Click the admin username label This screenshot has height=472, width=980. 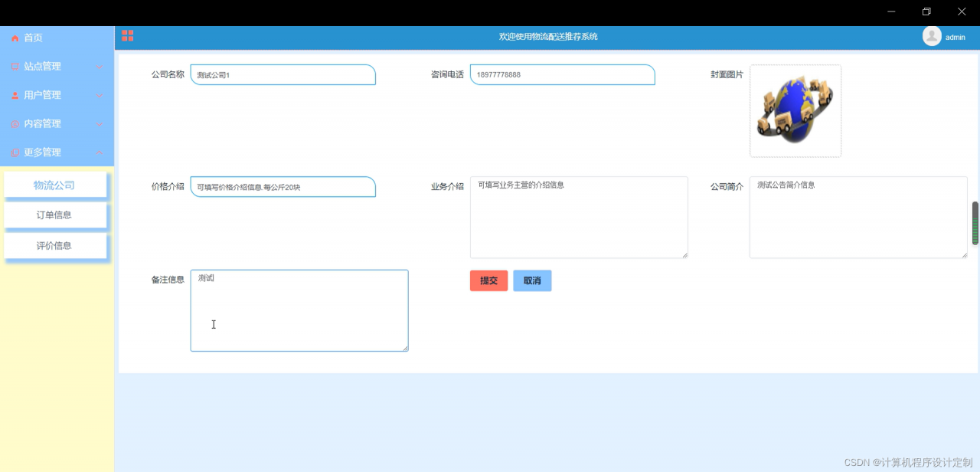click(955, 37)
